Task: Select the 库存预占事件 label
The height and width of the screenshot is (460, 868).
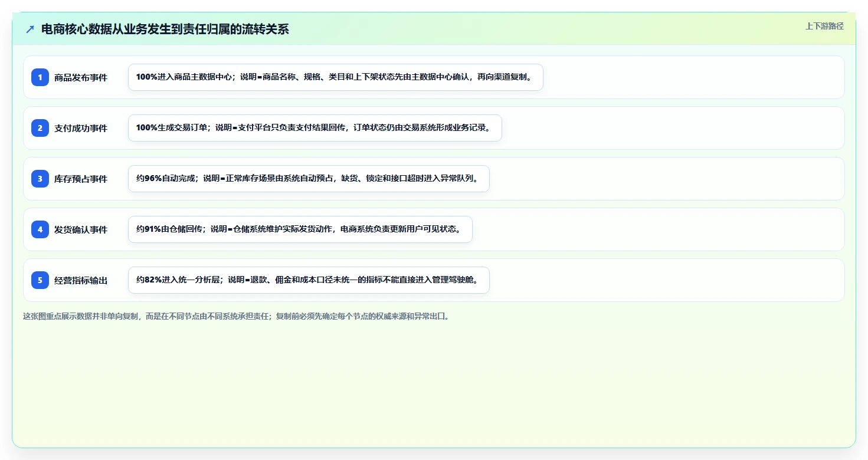Action: [x=81, y=179]
